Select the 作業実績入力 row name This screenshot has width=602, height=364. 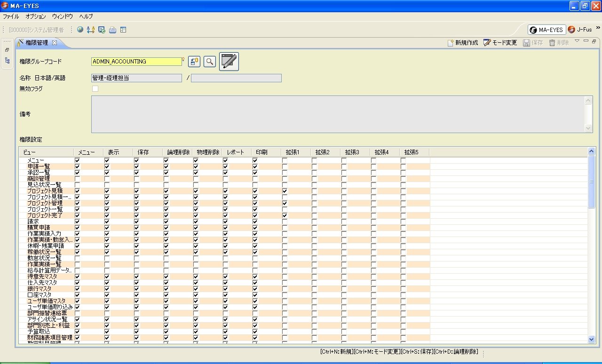44,234
